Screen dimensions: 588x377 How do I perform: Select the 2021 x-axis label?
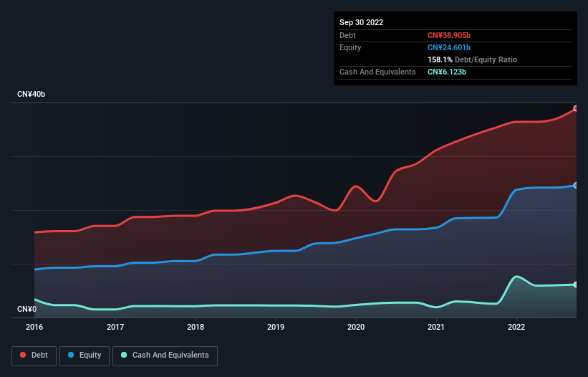coord(436,327)
